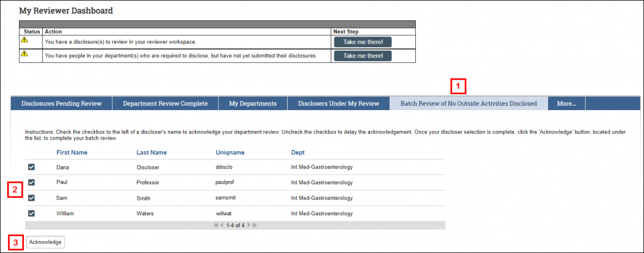
Task: Click the Acknowledge button
Action: click(x=45, y=242)
